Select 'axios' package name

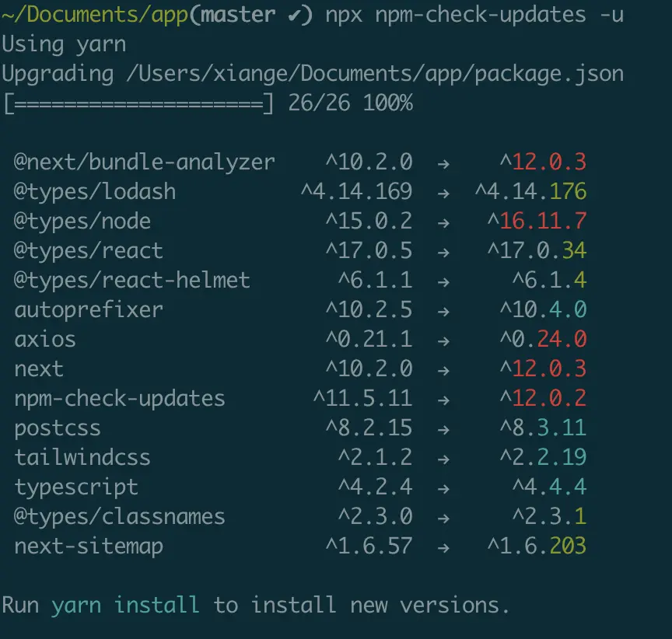click(45, 340)
